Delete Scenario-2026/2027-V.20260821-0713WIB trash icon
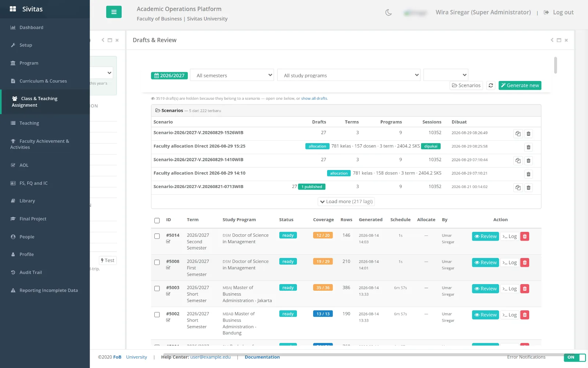The height and width of the screenshot is (368, 588). pos(528,188)
